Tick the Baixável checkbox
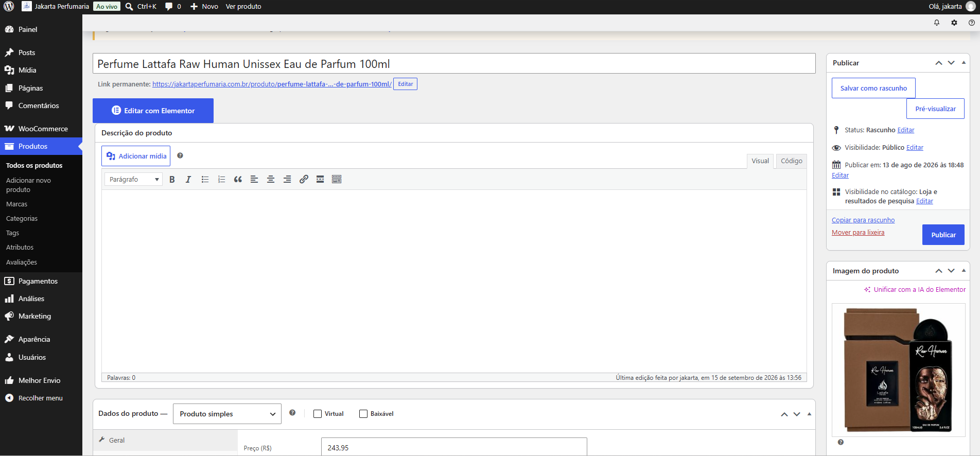 tap(363, 414)
